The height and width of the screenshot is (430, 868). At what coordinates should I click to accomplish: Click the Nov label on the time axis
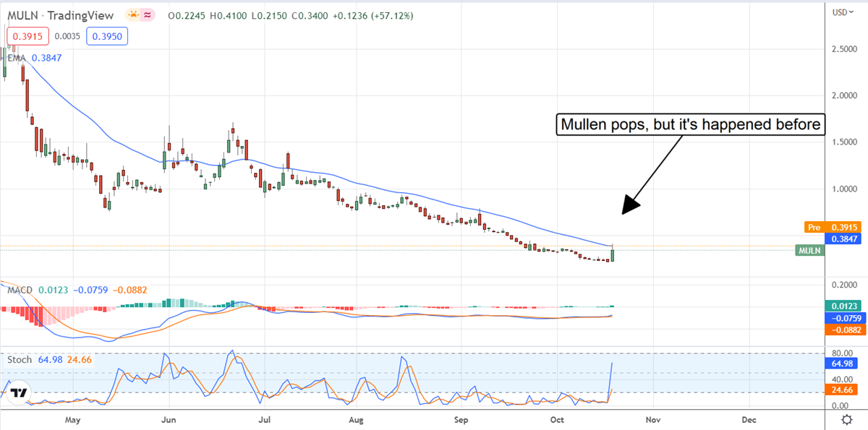pyautogui.click(x=653, y=419)
